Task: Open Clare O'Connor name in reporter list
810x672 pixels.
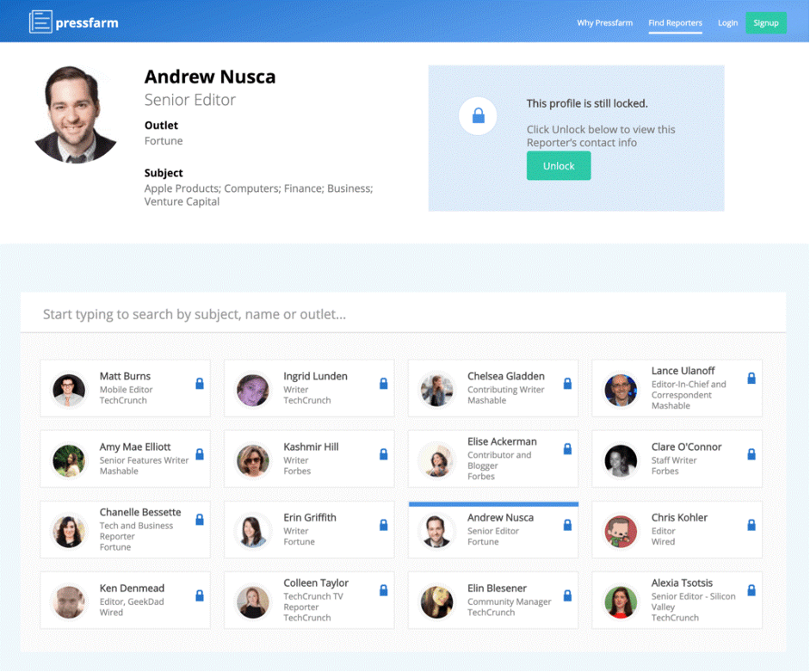Action: (x=686, y=447)
